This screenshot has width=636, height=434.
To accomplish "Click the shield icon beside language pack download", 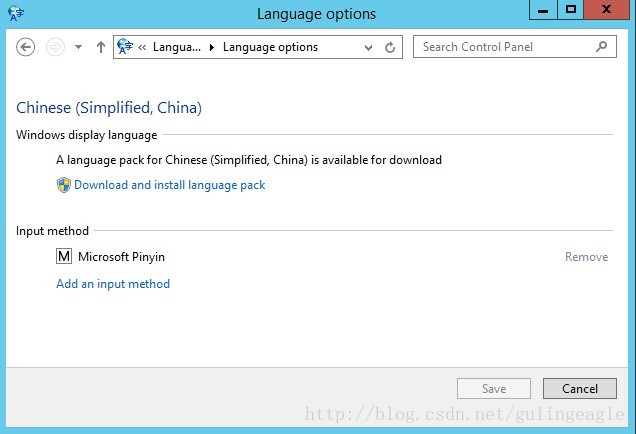I will coord(64,184).
